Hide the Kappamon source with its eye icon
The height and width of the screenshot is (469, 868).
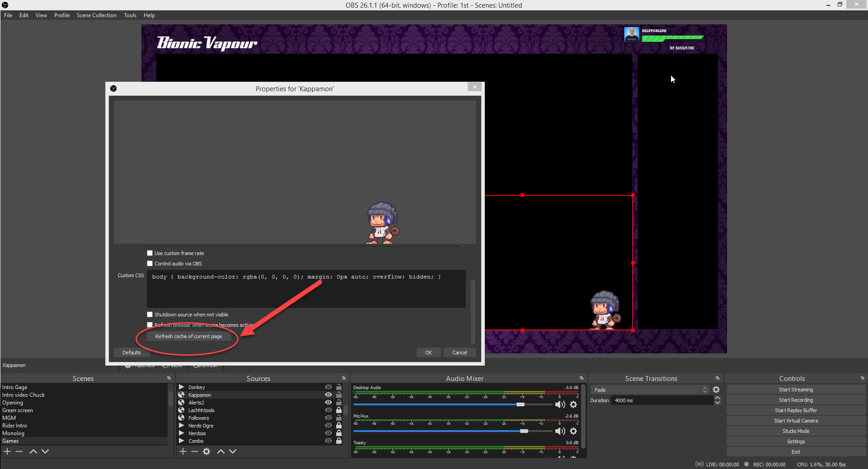click(x=328, y=395)
